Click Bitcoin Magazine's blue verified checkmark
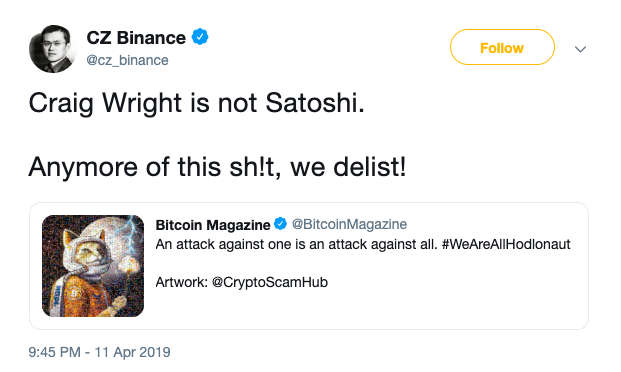This screenshot has height=372, width=621. (280, 224)
